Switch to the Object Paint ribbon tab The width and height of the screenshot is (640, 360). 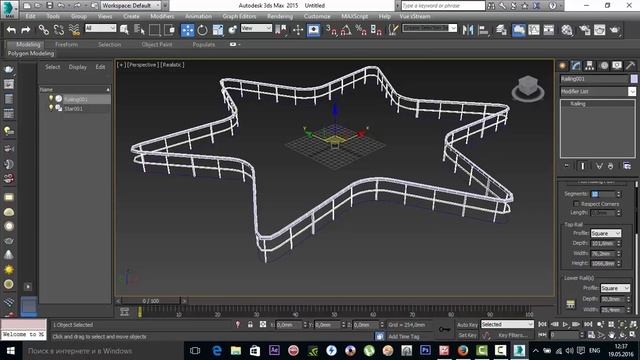tap(157, 44)
